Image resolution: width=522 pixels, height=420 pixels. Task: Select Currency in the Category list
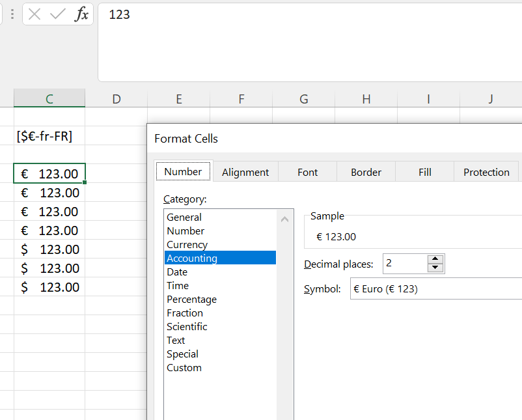click(221, 244)
